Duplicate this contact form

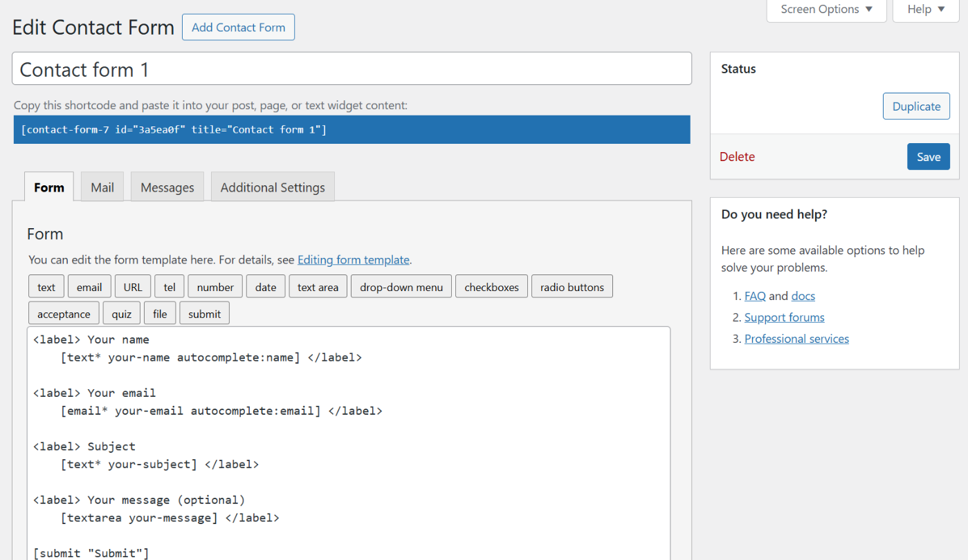pyautogui.click(x=915, y=106)
